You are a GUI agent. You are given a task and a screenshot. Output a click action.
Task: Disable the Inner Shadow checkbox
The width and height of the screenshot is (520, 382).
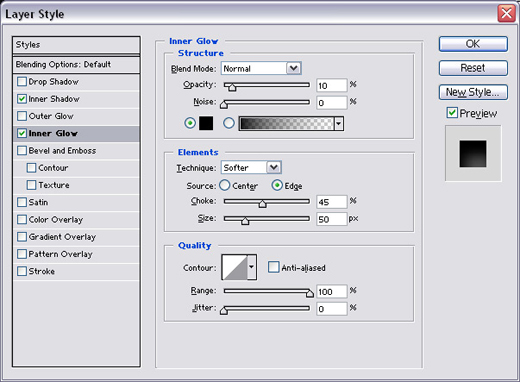click(22, 99)
